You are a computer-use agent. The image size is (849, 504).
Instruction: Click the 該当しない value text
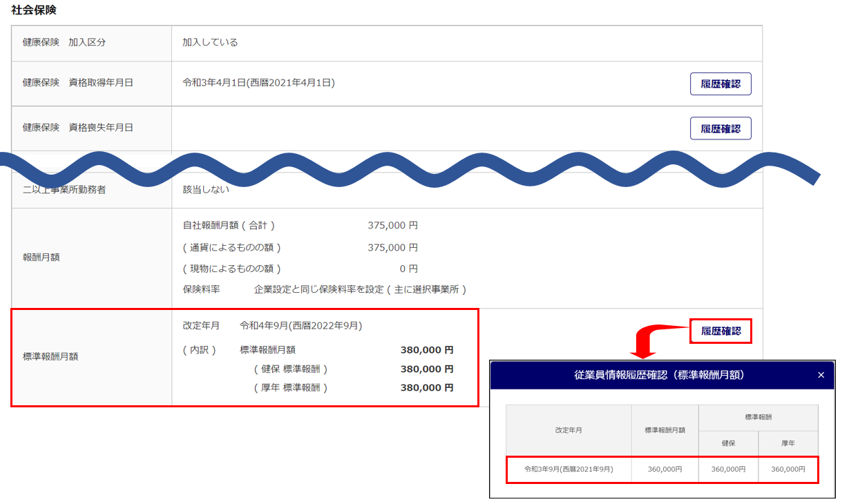206,189
